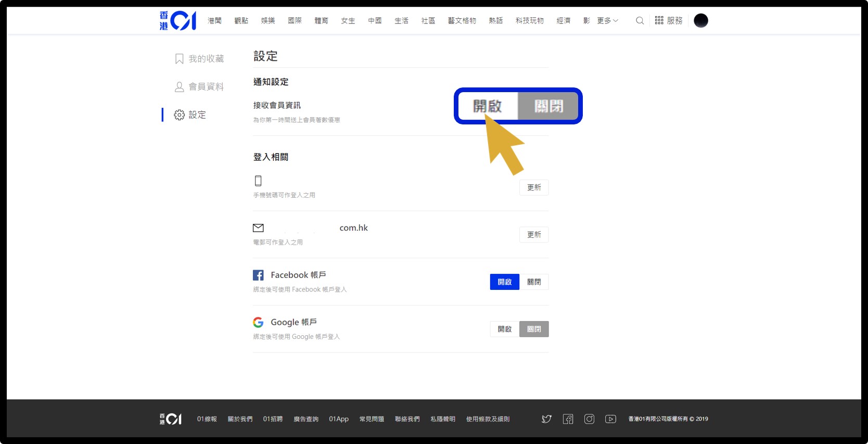Click the footer 香港01 logo
The width and height of the screenshot is (868, 444).
coord(170,419)
